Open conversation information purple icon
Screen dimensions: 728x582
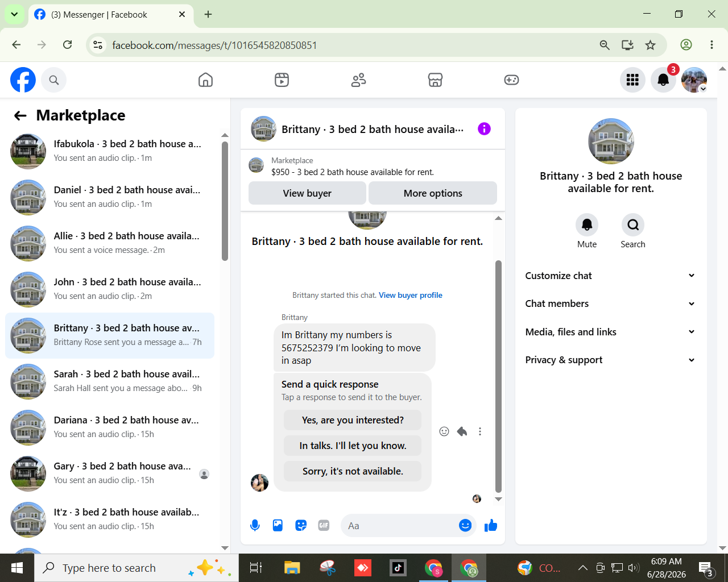pyautogui.click(x=484, y=129)
